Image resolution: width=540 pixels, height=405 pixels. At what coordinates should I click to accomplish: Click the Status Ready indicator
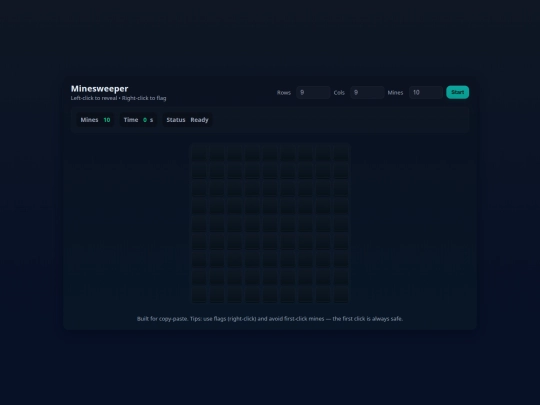click(187, 120)
